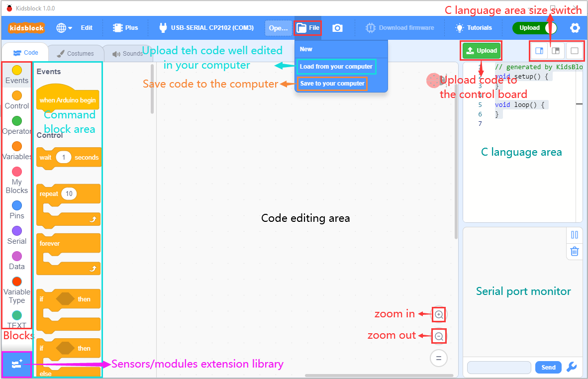The width and height of the screenshot is (588, 379).
Task: Switch to the small C code panel layout
Action: 556,50
